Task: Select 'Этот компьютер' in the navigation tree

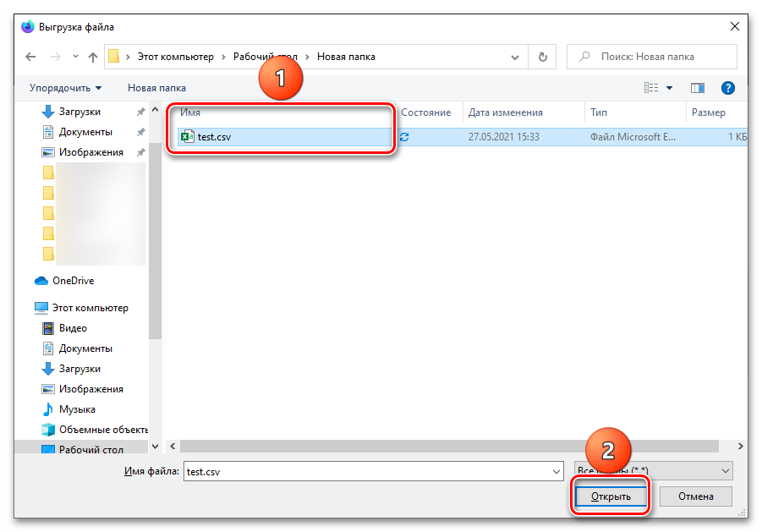Action: coord(90,308)
